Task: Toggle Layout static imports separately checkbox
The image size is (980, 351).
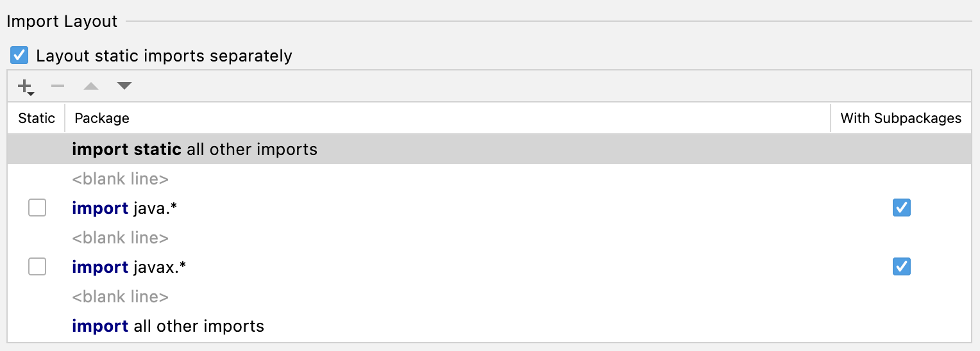Action: click(20, 56)
